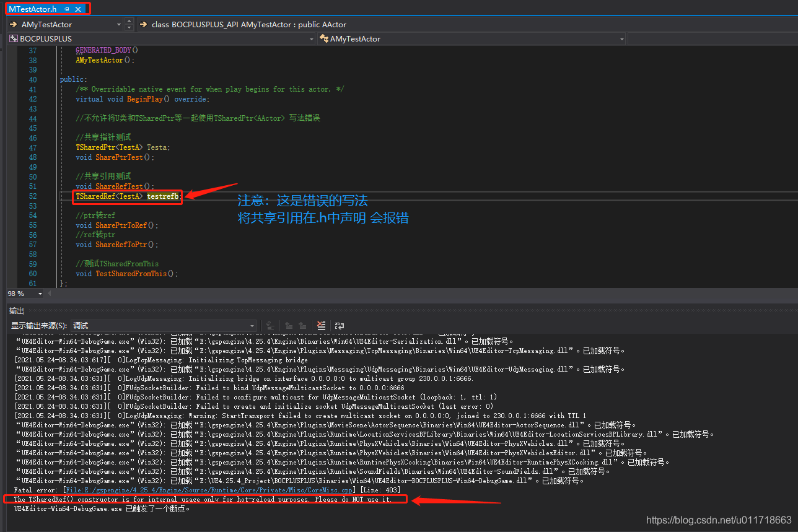Click the output window vertical scrollbar
This screenshot has width=798, height=532.
(x=794, y=434)
